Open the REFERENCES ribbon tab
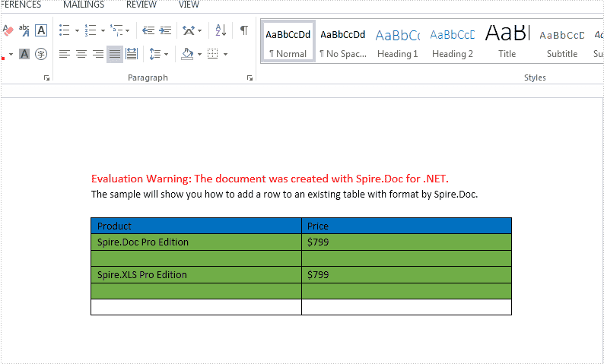The image size is (604, 364). click(21, 5)
